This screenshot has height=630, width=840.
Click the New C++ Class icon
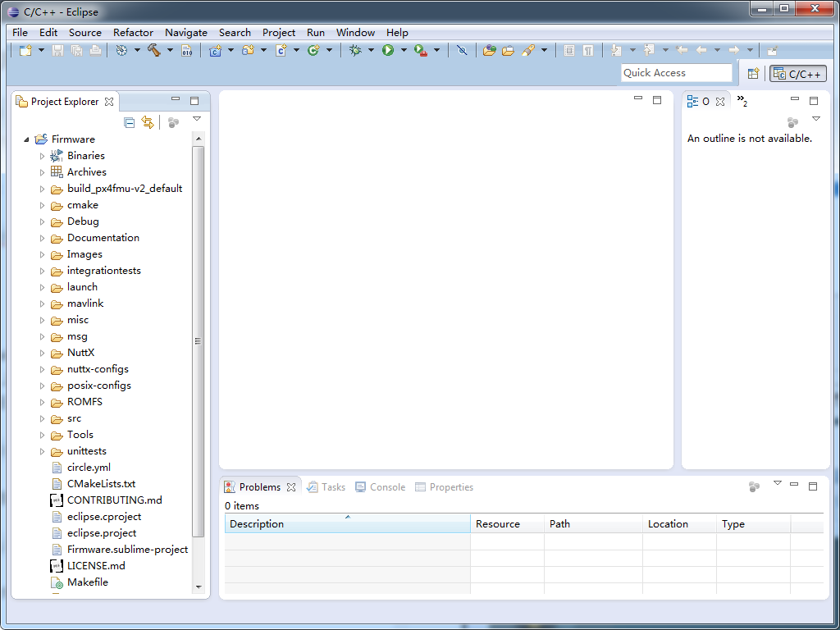point(313,50)
